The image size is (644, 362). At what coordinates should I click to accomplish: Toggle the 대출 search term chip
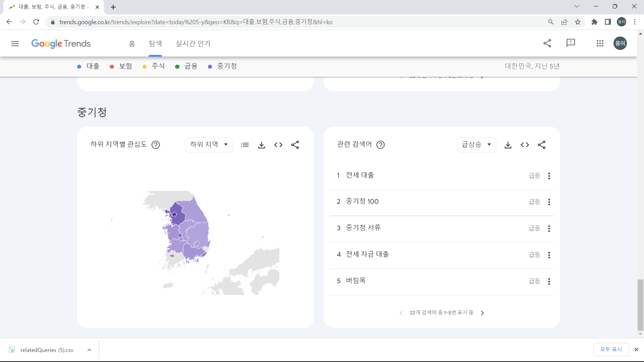(88, 66)
